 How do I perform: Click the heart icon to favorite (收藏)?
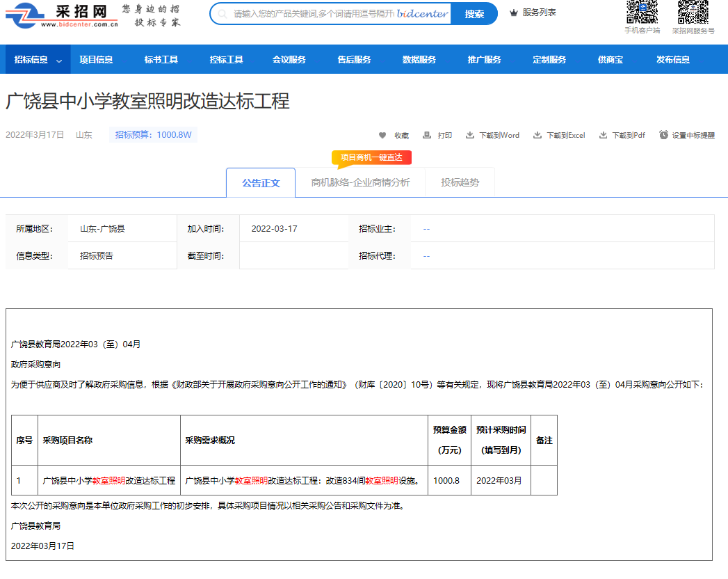click(382, 135)
